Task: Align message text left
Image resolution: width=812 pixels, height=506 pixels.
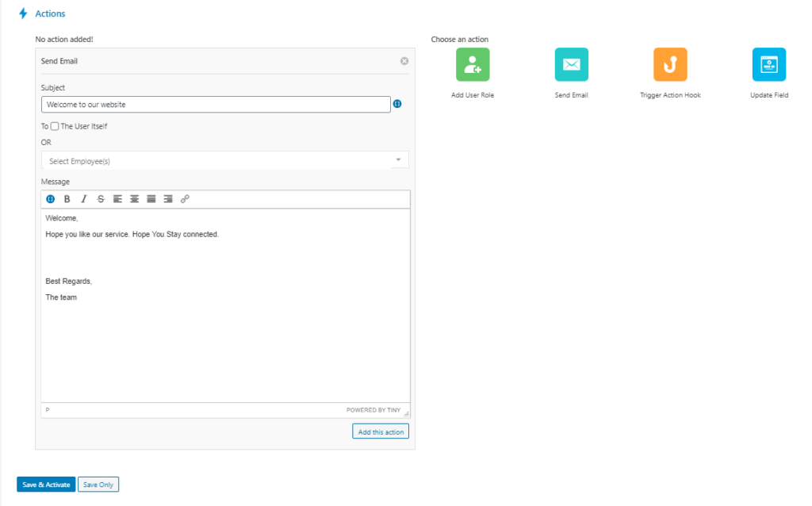Action: pos(117,199)
